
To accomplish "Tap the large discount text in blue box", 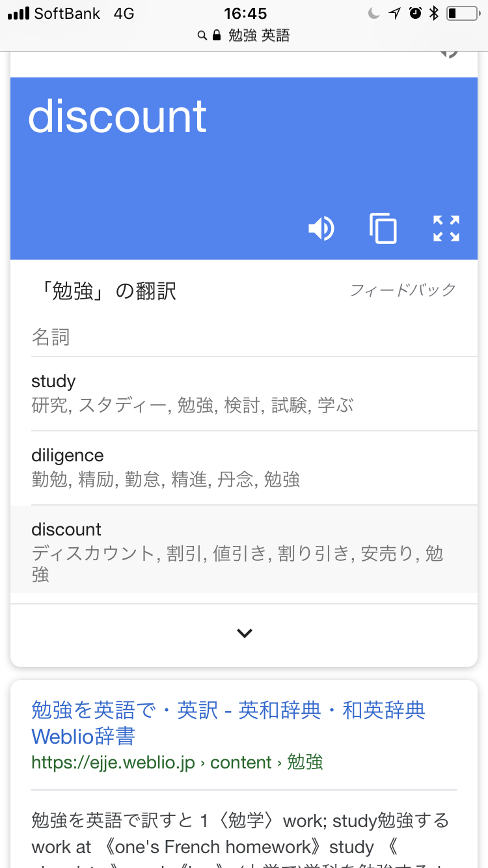I will point(117,117).
